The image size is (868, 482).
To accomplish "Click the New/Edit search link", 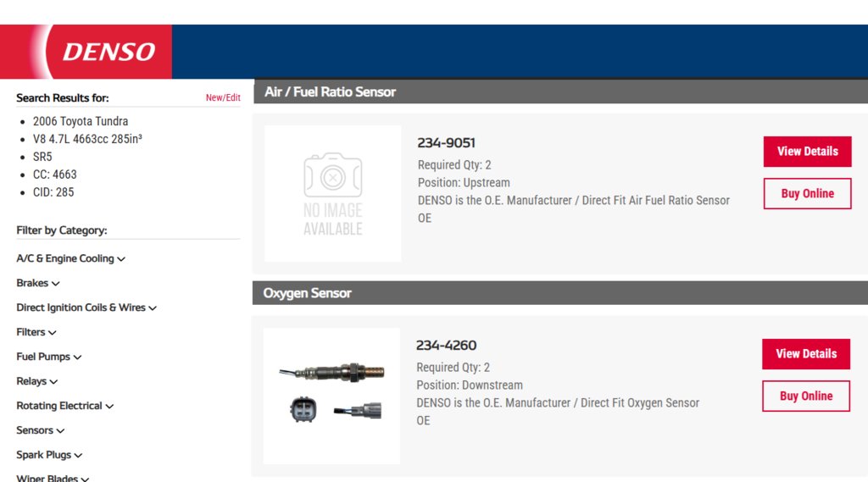I will point(223,97).
